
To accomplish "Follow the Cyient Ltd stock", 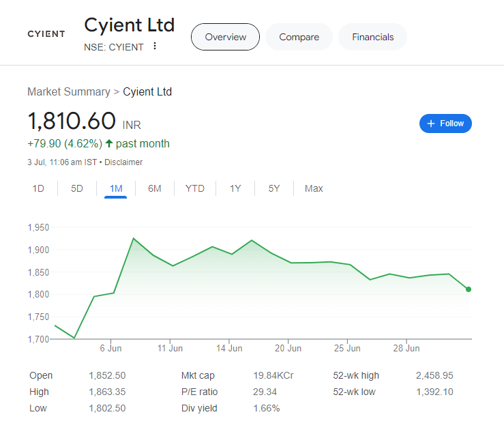I will click(445, 124).
